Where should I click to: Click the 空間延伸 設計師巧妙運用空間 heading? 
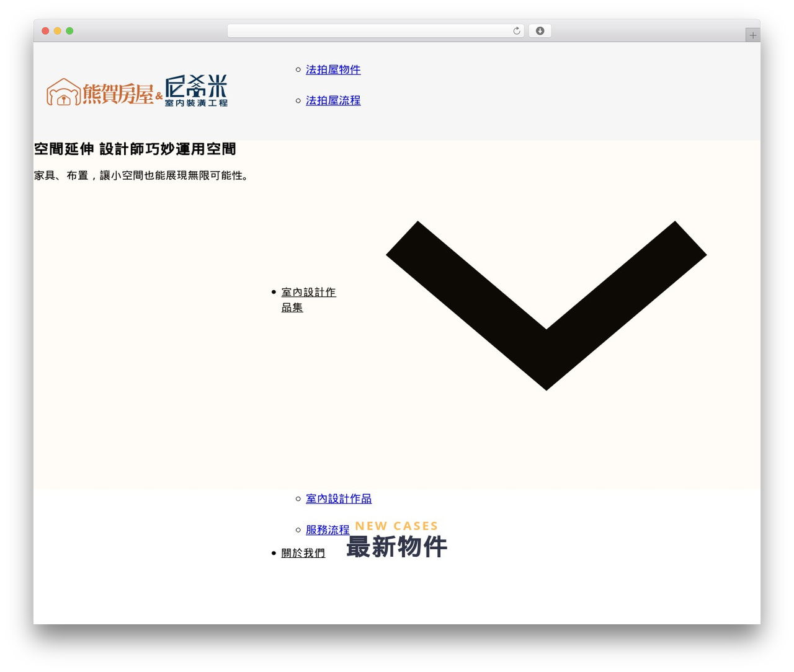pos(135,149)
